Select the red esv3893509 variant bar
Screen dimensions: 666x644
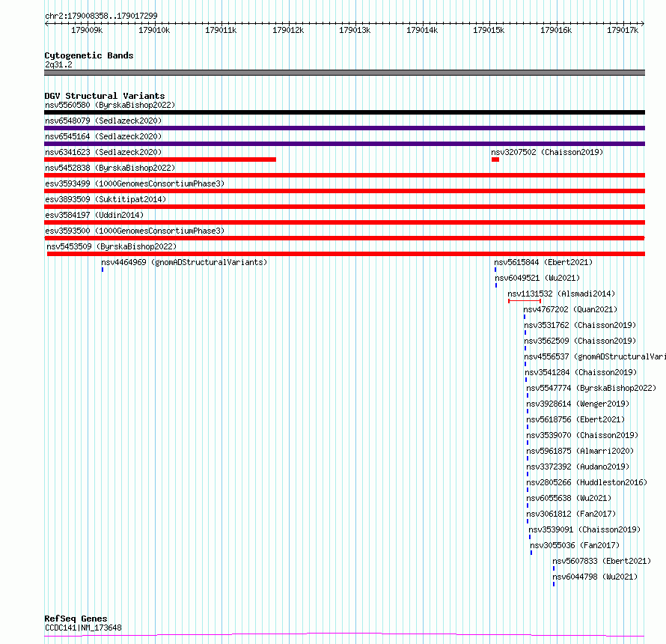click(x=344, y=207)
